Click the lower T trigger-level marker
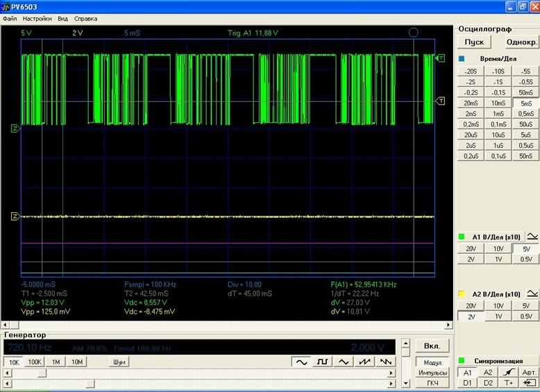The height and width of the screenshot is (392, 540). [x=440, y=101]
